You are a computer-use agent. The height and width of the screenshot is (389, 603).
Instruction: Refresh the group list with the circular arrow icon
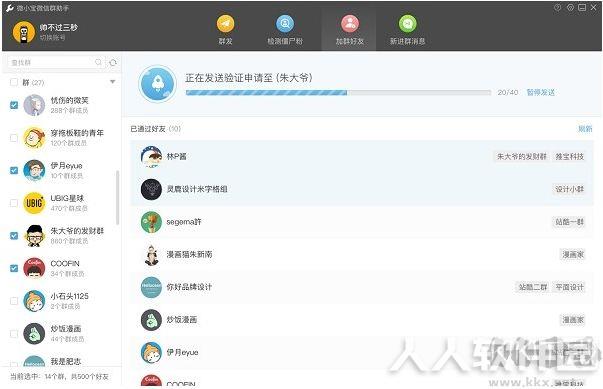pyautogui.click(x=113, y=62)
